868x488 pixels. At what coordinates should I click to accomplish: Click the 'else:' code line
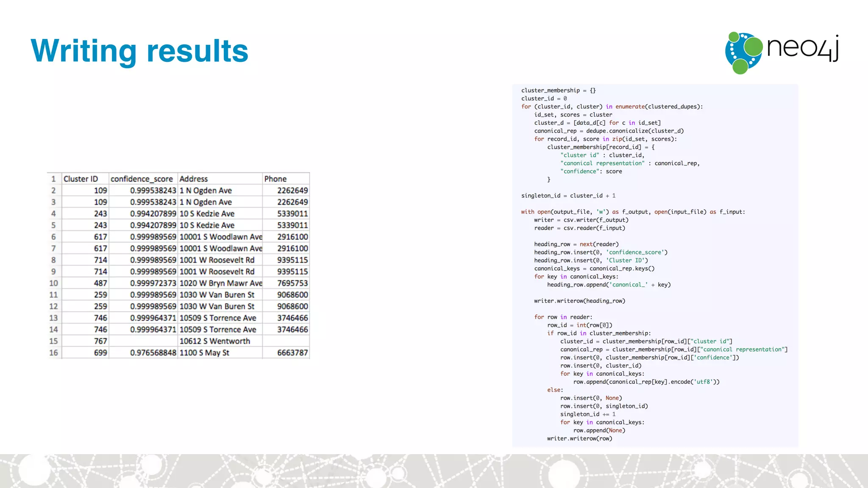point(555,390)
